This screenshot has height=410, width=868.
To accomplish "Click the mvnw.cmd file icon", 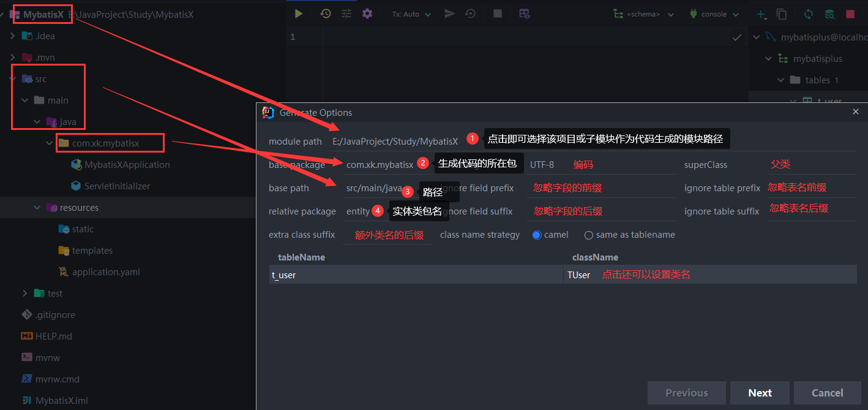I will [27, 379].
